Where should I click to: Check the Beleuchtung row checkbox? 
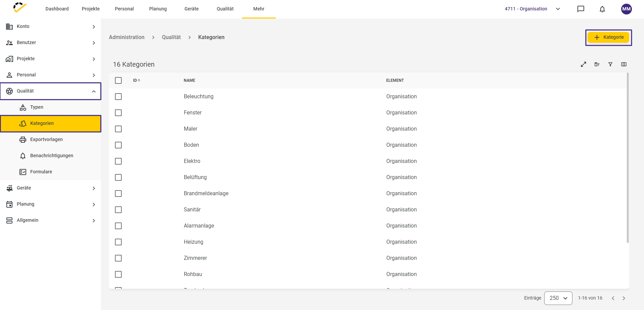(118, 97)
